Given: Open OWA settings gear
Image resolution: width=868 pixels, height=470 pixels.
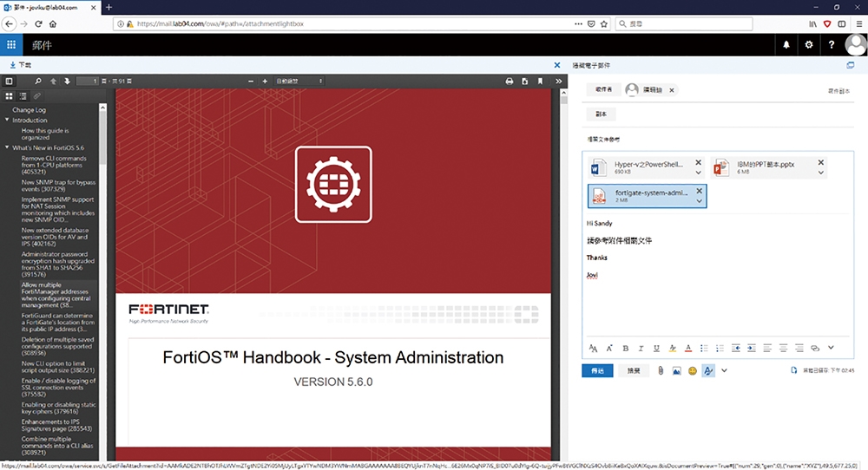Looking at the screenshot, I should point(809,45).
